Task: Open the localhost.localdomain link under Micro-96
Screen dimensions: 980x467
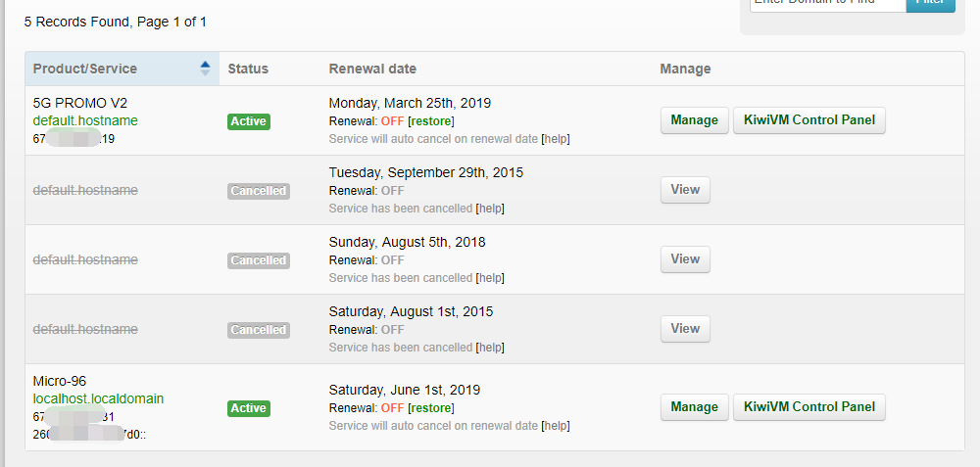Action: [x=98, y=398]
